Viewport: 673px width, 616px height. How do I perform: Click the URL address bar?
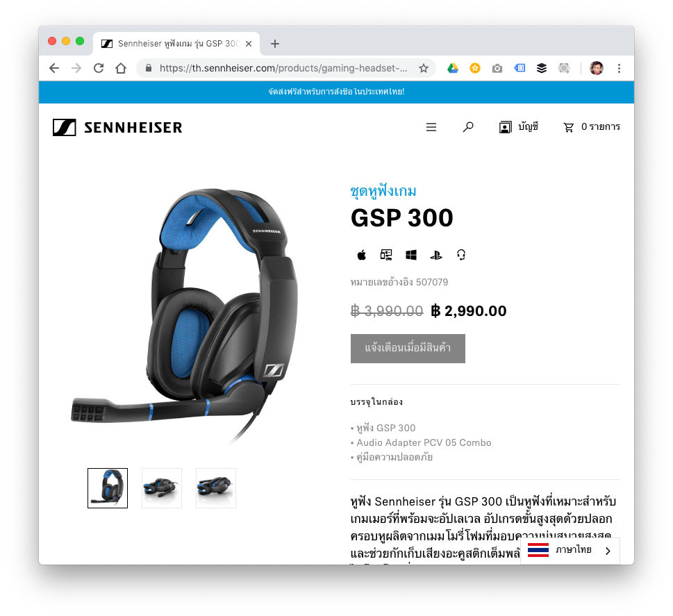(x=283, y=68)
